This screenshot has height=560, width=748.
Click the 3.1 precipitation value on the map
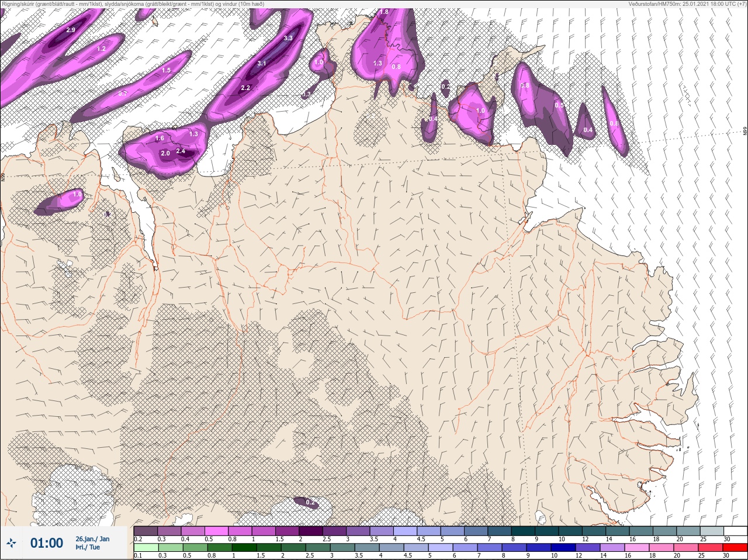[x=262, y=63]
